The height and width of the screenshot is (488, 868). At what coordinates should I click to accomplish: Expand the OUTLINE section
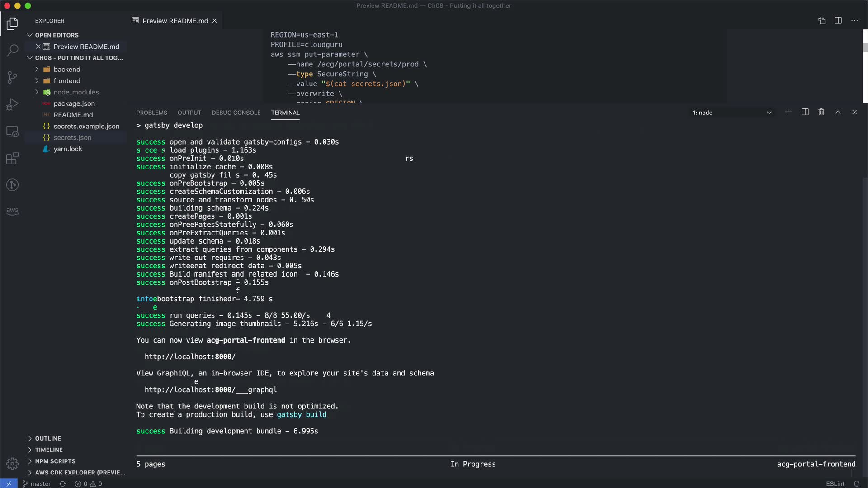tap(48, 438)
